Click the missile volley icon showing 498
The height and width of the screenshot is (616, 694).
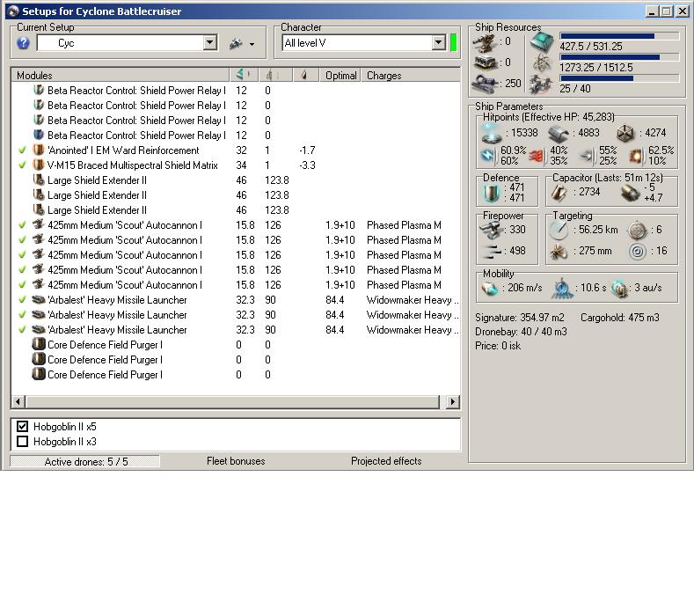pos(493,251)
